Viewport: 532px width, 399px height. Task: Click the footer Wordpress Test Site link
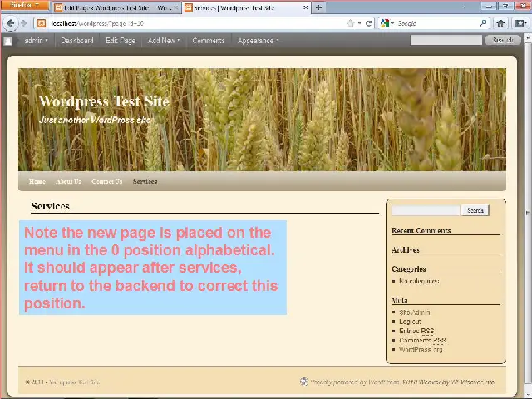[74, 382]
